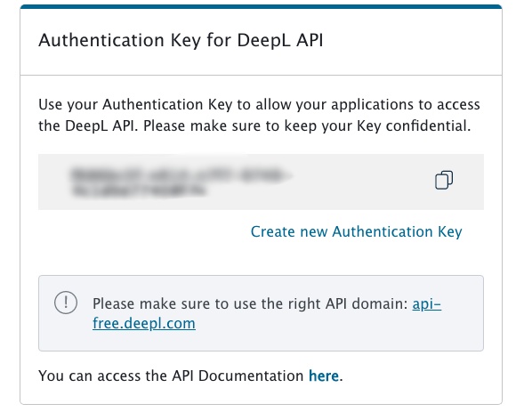Select the heading Authentication Key for DeepL API
Screen dimensions: 532x412
(x=181, y=40)
